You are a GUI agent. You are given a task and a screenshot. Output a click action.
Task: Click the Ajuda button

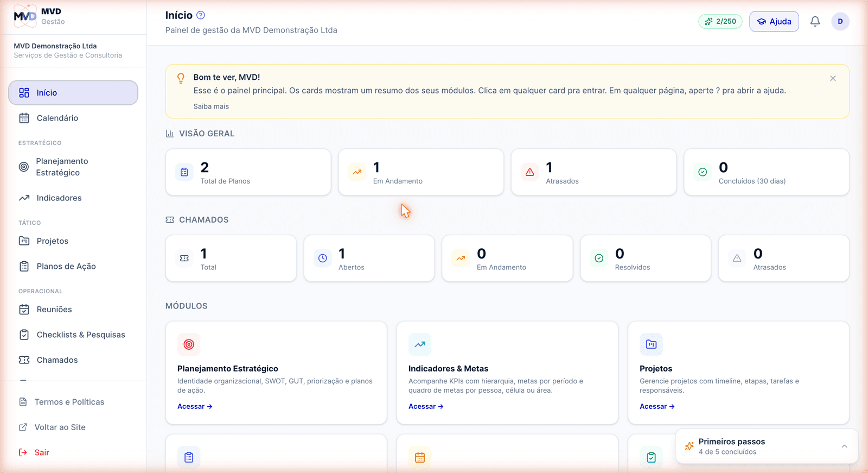(774, 22)
